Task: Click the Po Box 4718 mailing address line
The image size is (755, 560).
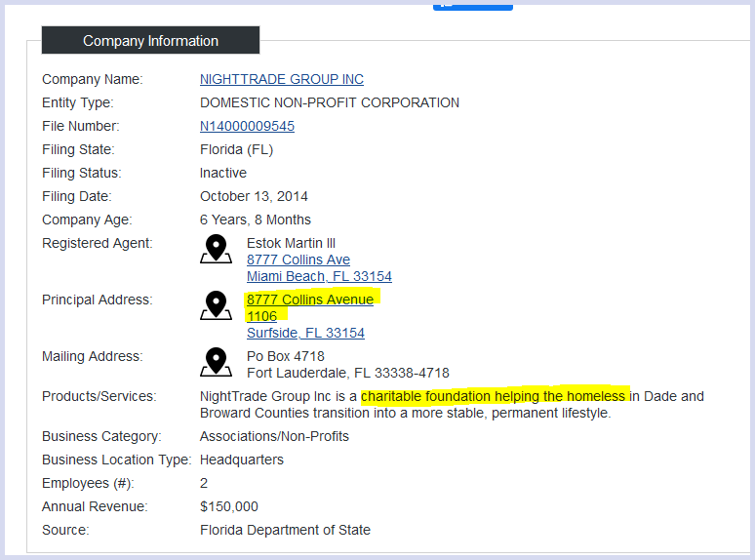Action: pyautogui.click(x=286, y=356)
